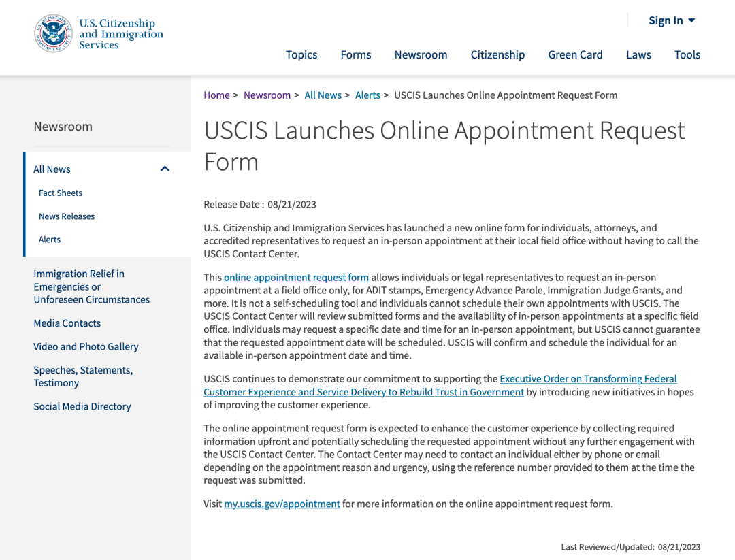Open the Green Card menu

(x=575, y=55)
